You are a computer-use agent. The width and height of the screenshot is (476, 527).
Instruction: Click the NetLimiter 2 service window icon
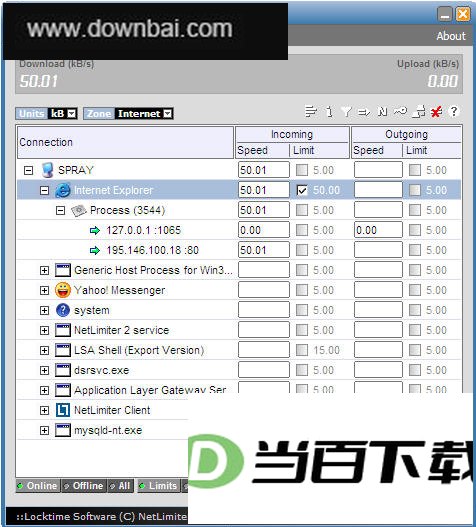(63, 330)
